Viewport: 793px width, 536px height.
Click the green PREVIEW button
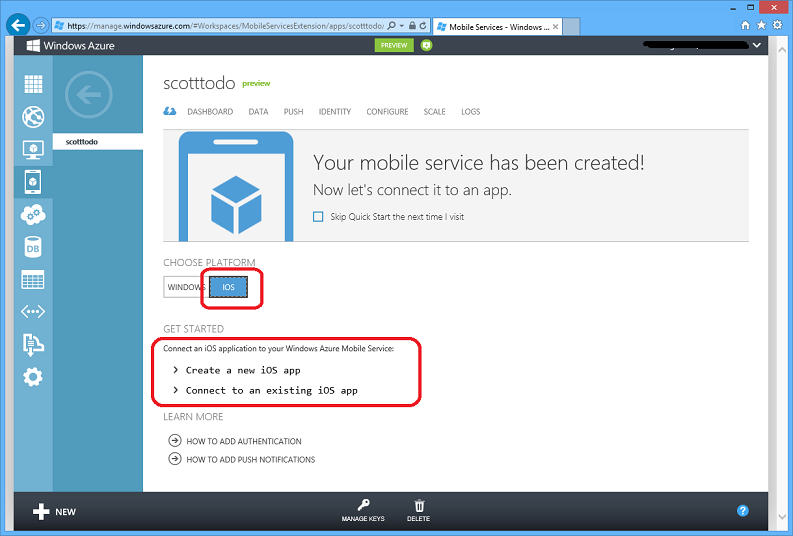click(x=394, y=45)
